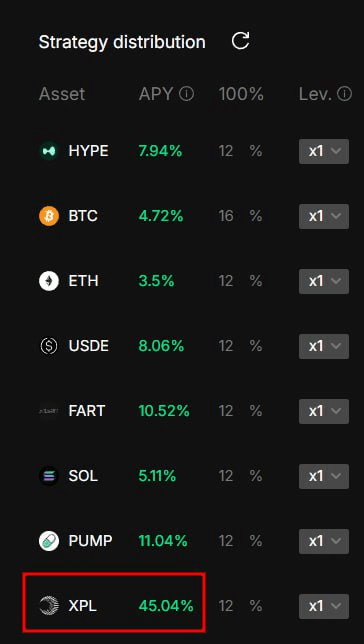This screenshot has width=364, height=644.
Task: Click the FART 10.52% APY value
Action: click(x=164, y=411)
